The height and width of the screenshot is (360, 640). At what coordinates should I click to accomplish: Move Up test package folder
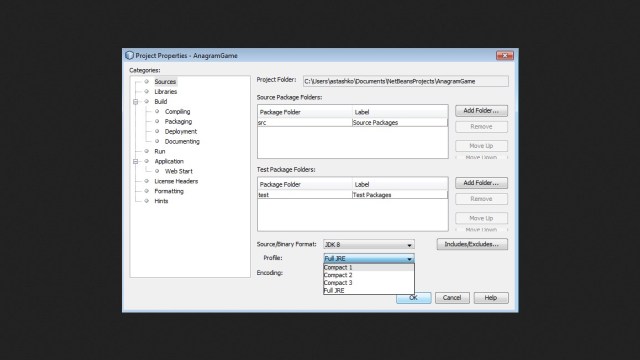tap(481, 218)
